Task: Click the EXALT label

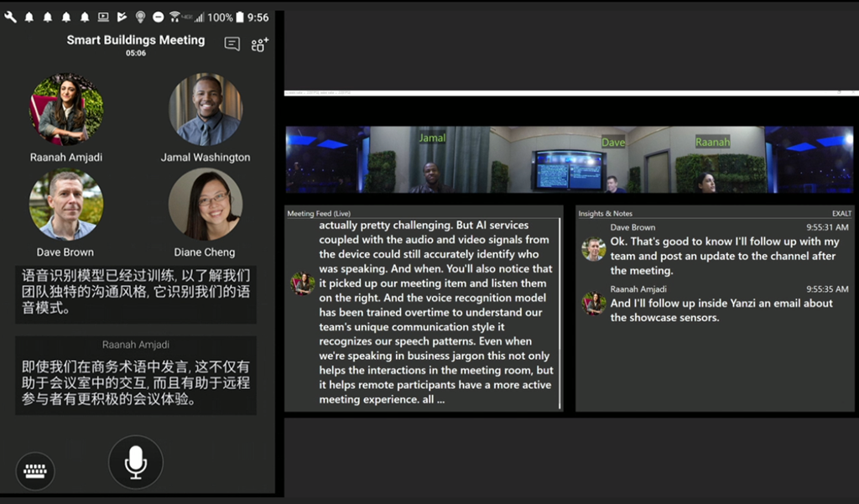Action: coord(841,214)
